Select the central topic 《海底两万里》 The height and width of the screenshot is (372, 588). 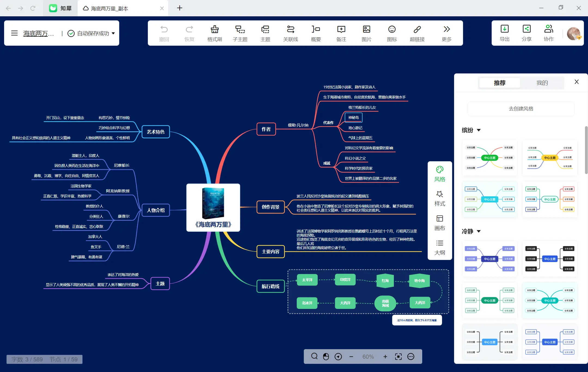pyautogui.click(x=213, y=207)
